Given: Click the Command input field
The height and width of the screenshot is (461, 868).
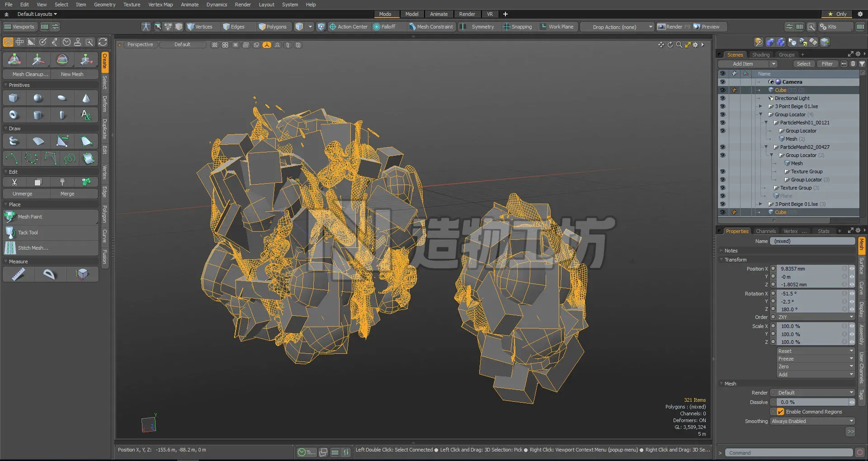Looking at the screenshot, I should 789,453.
